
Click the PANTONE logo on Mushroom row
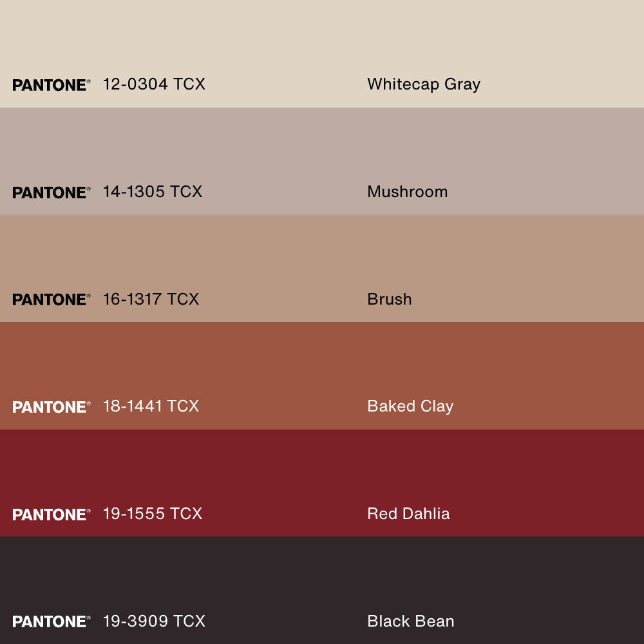click(51, 193)
